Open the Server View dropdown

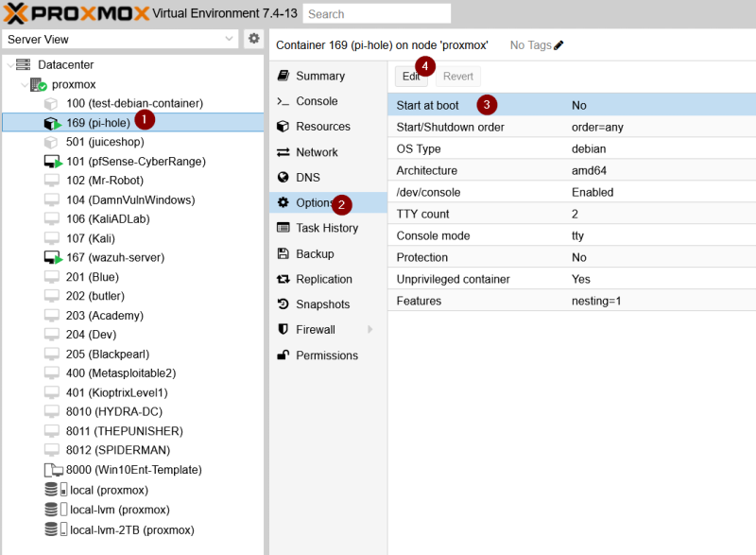[x=231, y=39]
